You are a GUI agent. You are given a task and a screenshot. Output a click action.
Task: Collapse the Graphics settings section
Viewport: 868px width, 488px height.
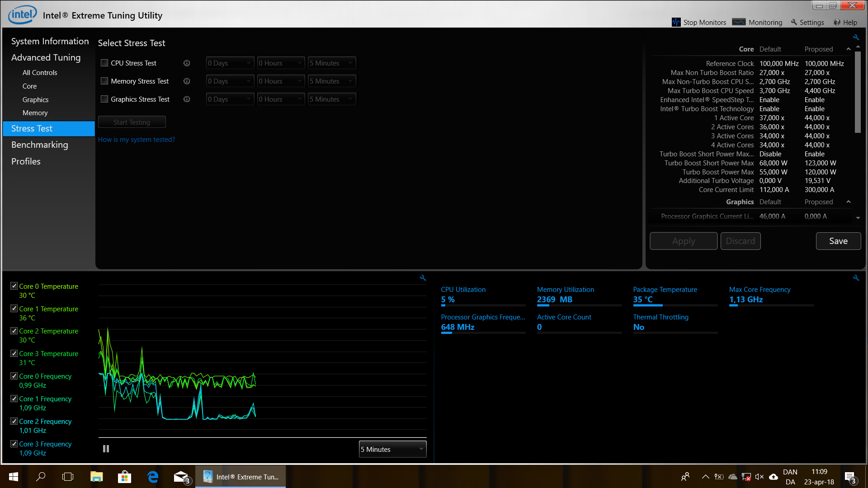tap(849, 202)
